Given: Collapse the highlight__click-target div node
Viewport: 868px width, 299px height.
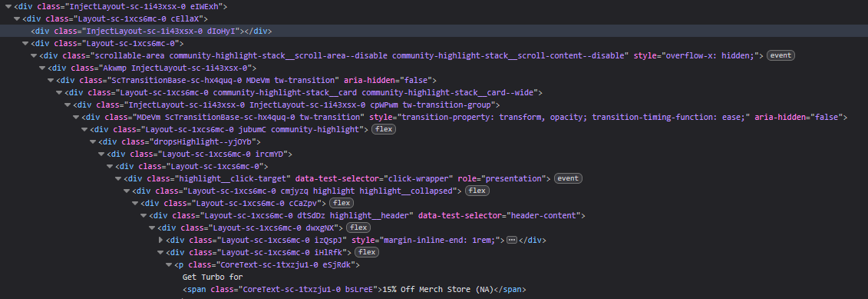Looking at the screenshot, I should pos(118,178).
